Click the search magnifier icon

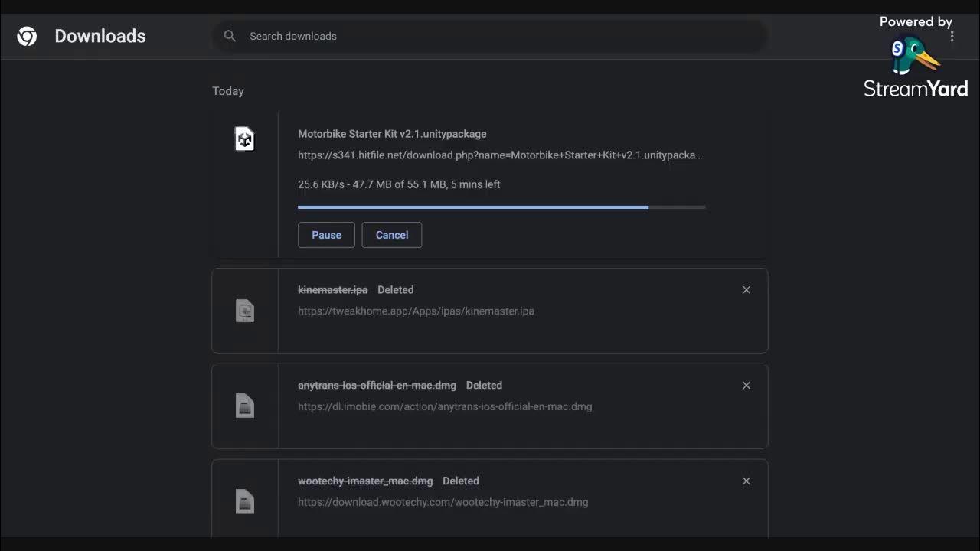[x=230, y=36]
